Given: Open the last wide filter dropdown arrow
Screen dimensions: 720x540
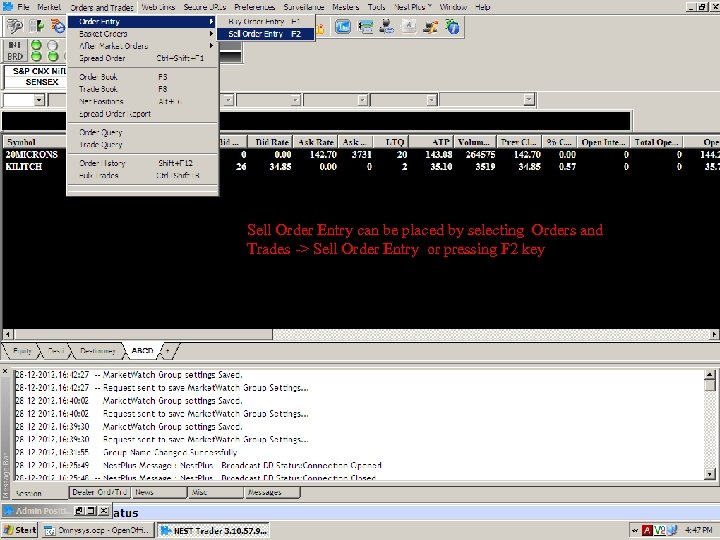Looking at the screenshot, I should [529, 100].
